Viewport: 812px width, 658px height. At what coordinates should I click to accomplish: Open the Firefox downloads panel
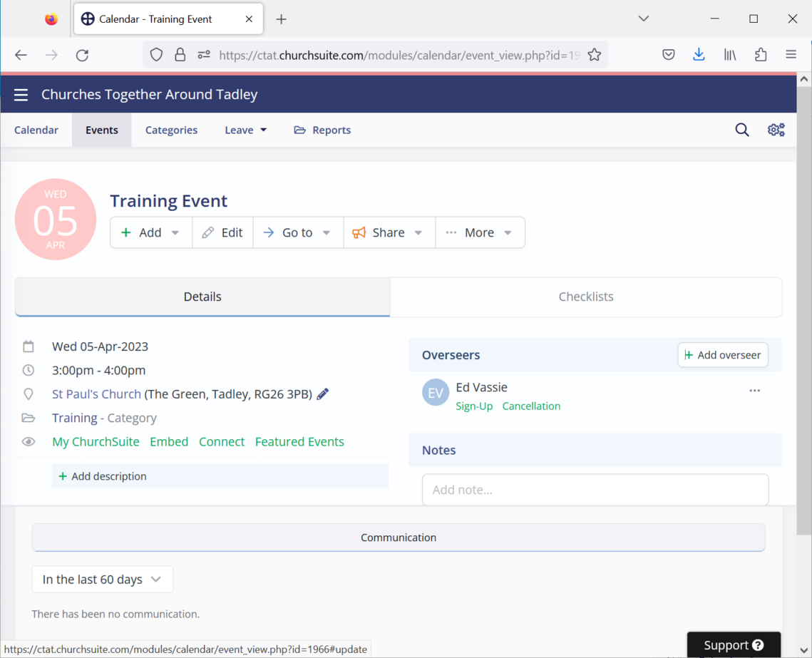pos(699,54)
